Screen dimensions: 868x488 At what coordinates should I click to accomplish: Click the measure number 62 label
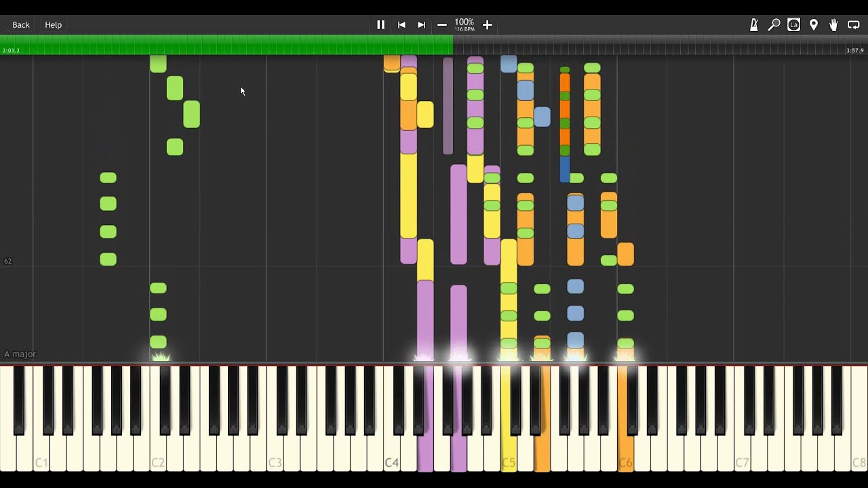7,261
